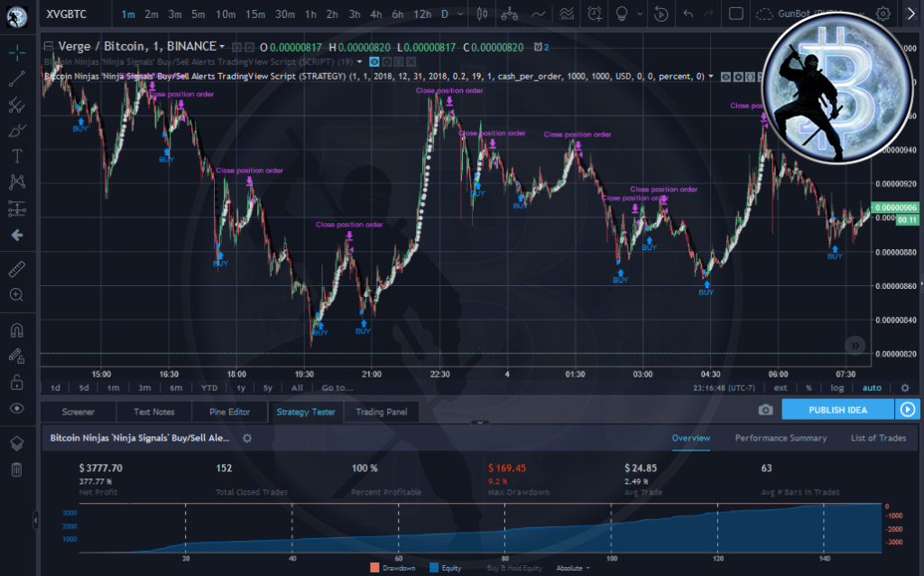The width and height of the screenshot is (924, 576).
Task: Set chart range to YTD
Action: click(209, 388)
